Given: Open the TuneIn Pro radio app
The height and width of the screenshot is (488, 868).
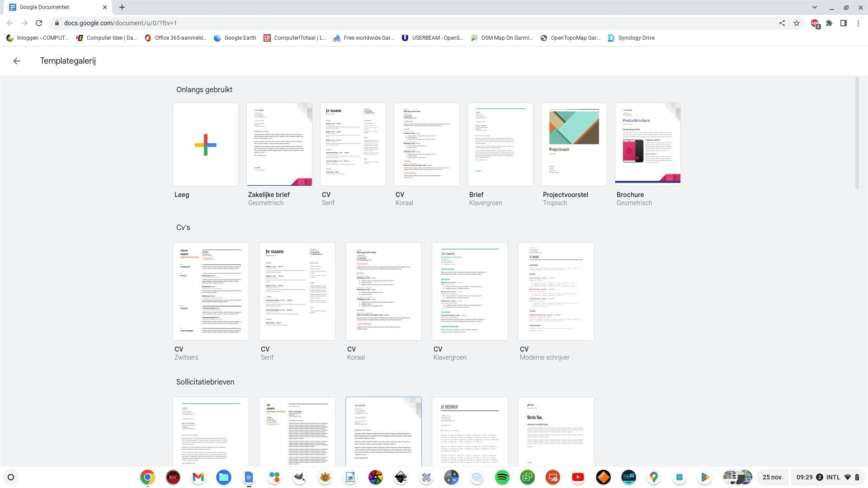Looking at the screenshot, I should [x=628, y=477].
